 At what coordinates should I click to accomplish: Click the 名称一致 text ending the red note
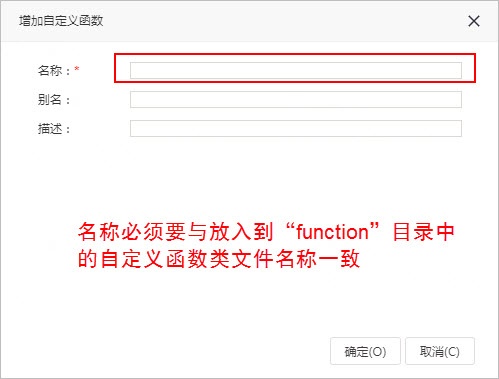[318, 258]
